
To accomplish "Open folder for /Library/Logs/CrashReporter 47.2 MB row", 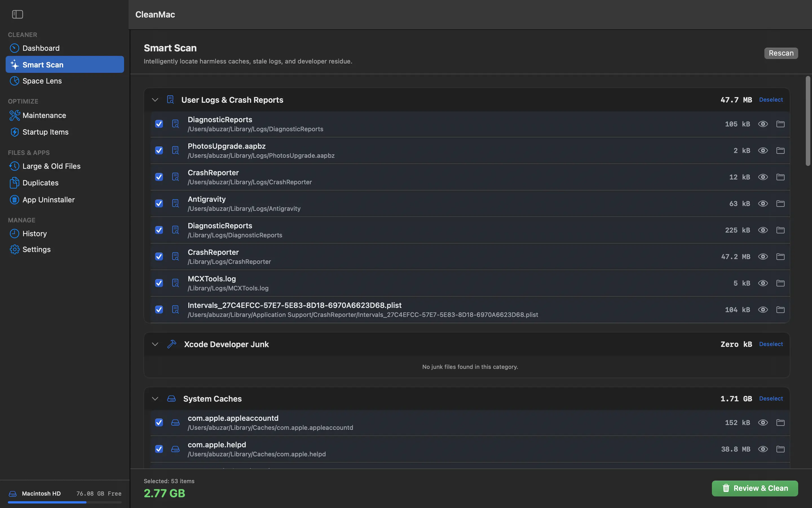I will coord(780,257).
